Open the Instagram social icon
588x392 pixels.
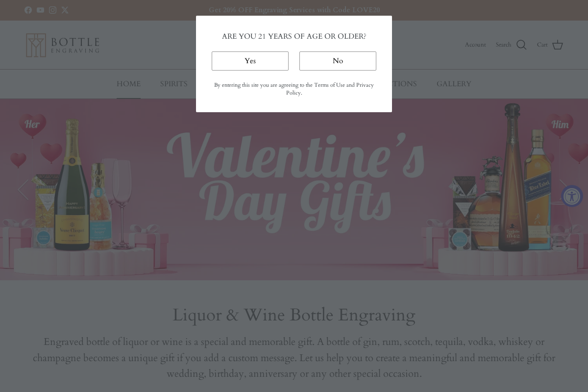coord(52,10)
